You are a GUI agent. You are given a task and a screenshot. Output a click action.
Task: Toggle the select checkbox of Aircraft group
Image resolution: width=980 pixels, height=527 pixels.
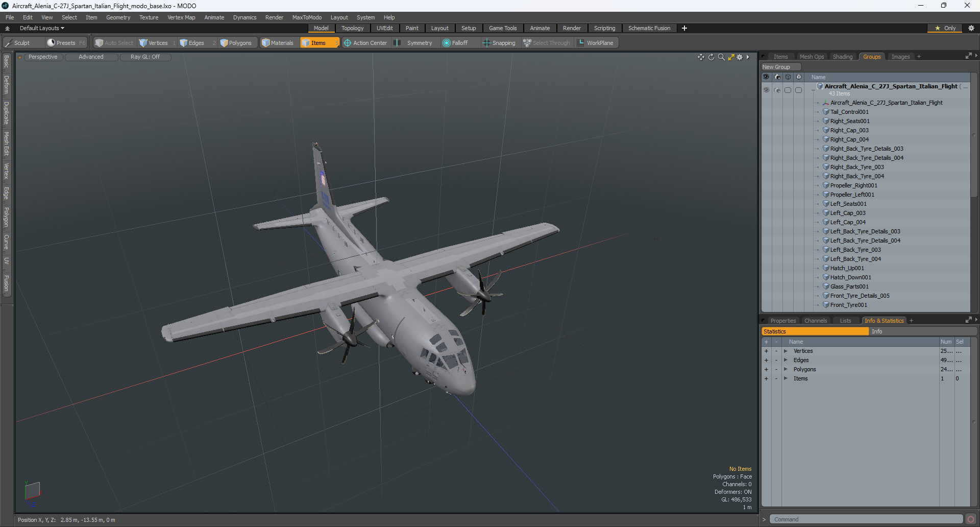pos(799,90)
